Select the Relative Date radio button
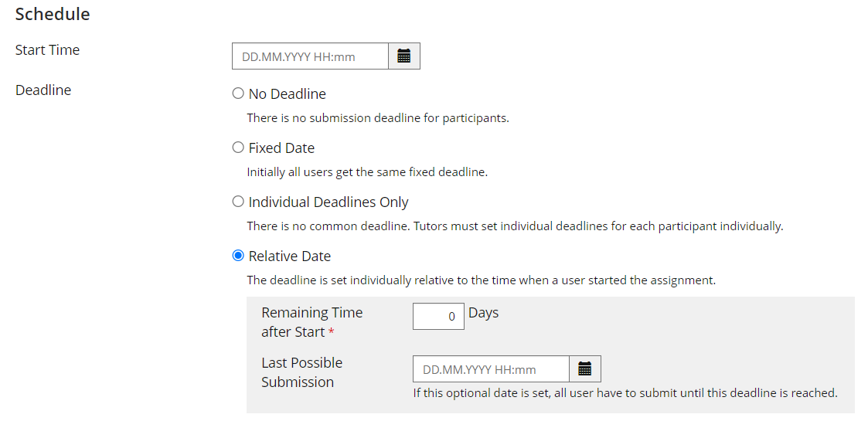The height and width of the screenshot is (421, 868). 238,256
